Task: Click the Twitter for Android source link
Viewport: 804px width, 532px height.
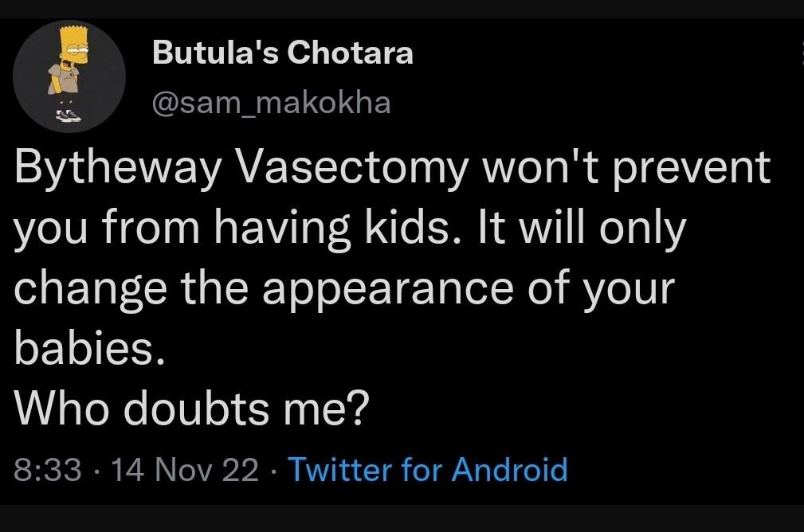Action: [429, 471]
